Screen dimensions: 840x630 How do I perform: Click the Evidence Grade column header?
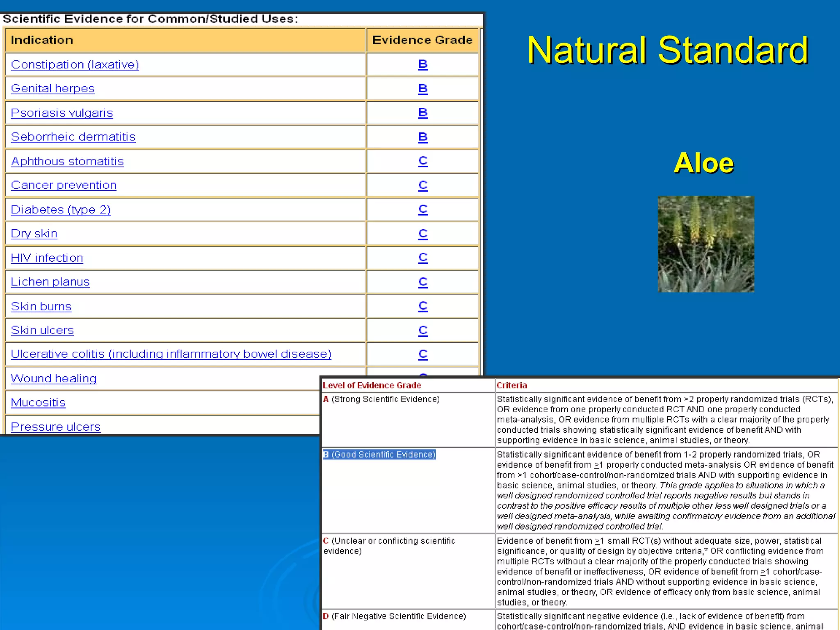click(422, 40)
